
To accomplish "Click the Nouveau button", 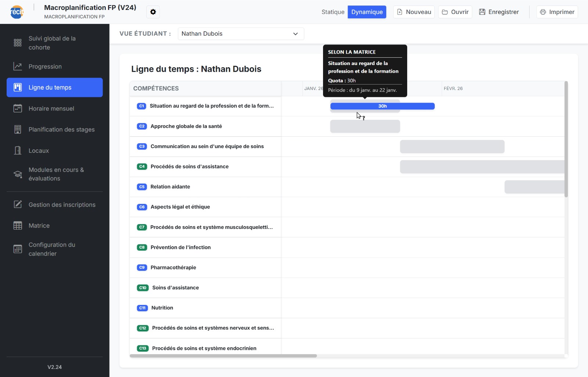I will pyautogui.click(x=414, y=12).
